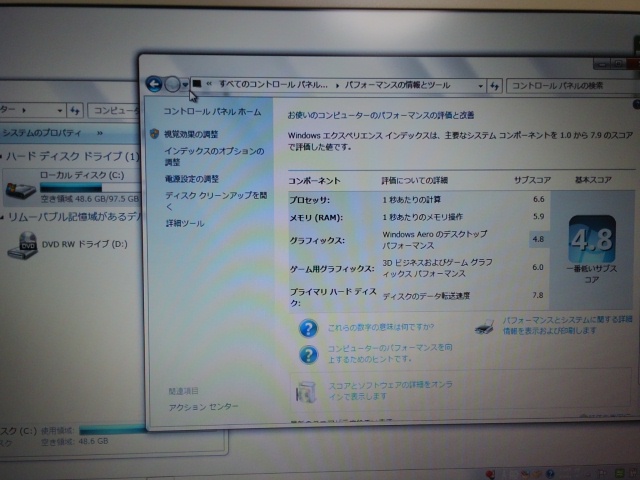
Task: Click the コンポーネント column header
Action: (x=314, y=181)
